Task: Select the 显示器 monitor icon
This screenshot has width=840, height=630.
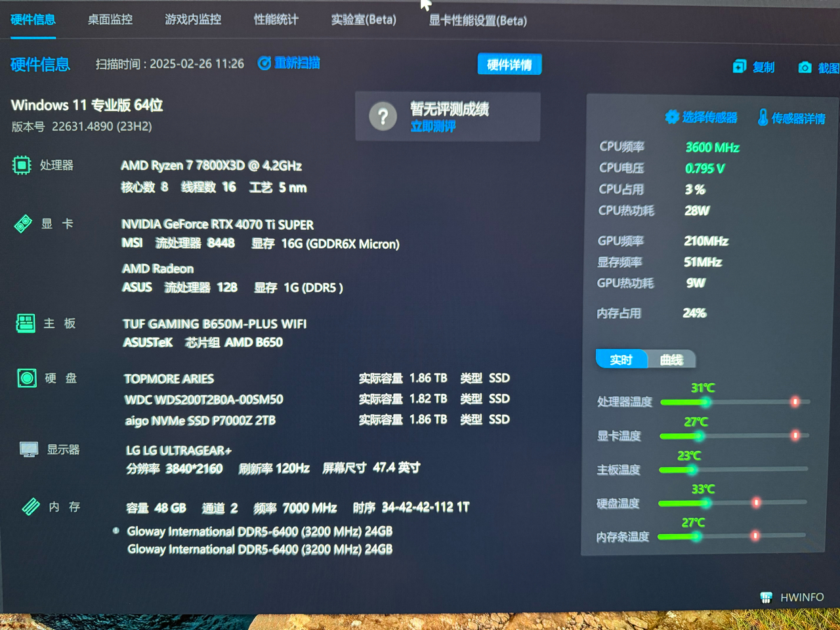Action: [x=29, y=450]
